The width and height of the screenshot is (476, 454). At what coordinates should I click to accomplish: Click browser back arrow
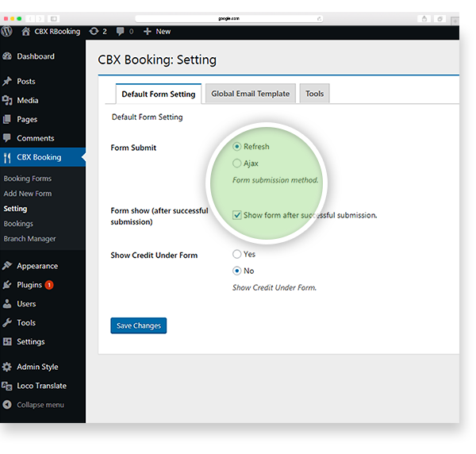pyautogui.click(x=30, y=19)
